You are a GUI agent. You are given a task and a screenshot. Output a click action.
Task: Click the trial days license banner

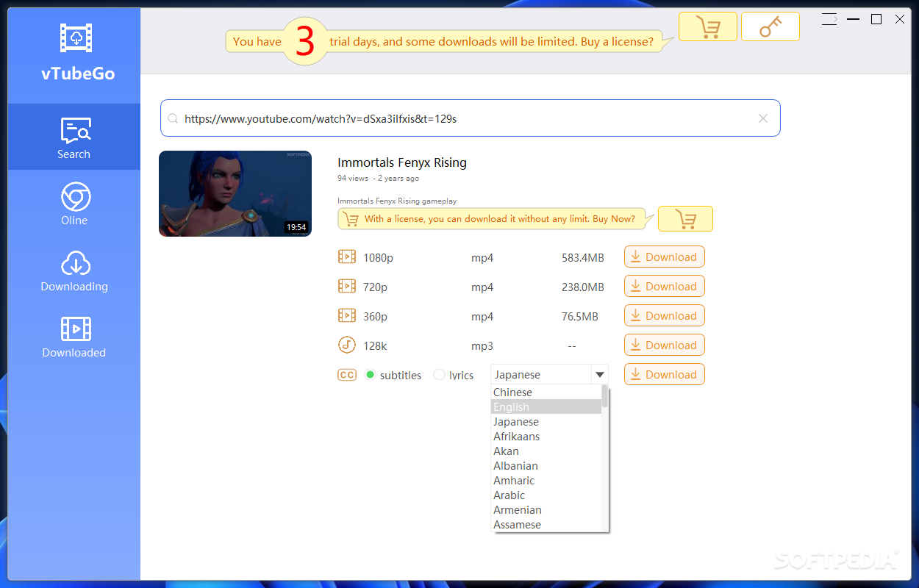point(448,41)
